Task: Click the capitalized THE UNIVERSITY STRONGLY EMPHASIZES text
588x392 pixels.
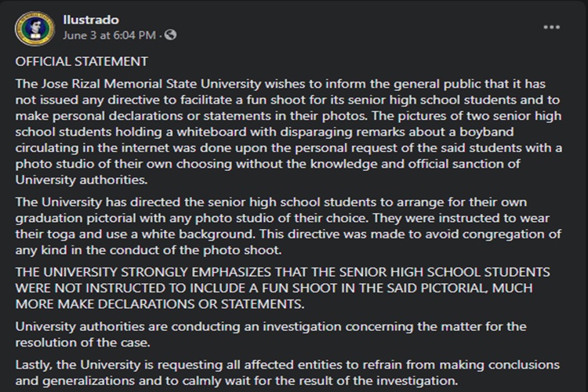Action: pos(138,270)
